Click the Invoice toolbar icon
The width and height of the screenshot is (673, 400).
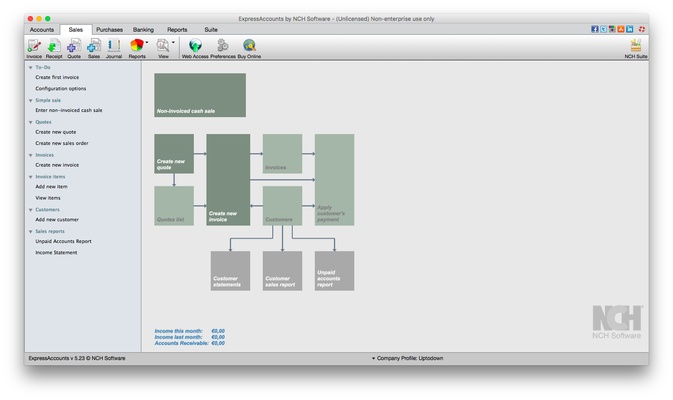point(34,47)
